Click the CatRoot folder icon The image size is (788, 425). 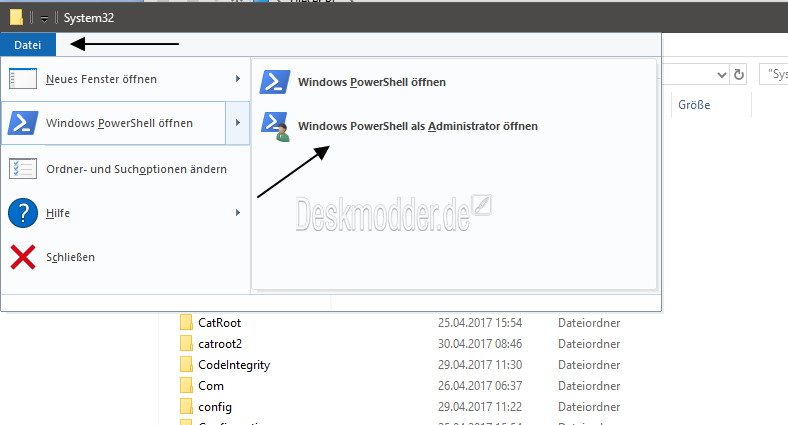click(x=186, y=323)
